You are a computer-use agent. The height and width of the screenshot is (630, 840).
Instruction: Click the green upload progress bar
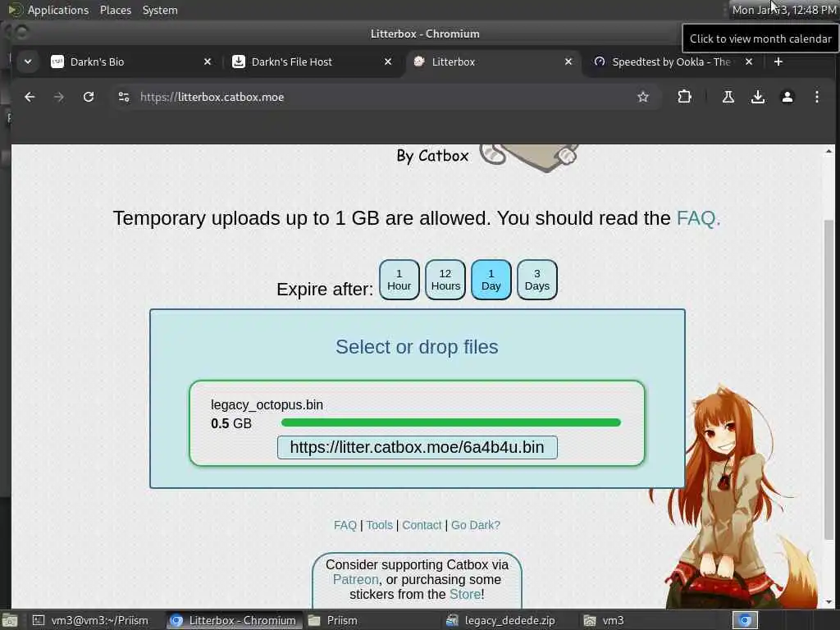(450, 422)
